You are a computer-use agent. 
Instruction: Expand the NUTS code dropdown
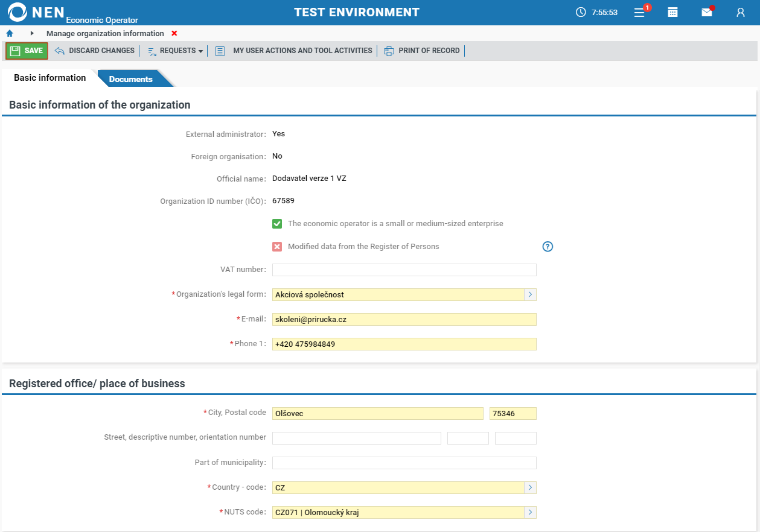[530, 512]
